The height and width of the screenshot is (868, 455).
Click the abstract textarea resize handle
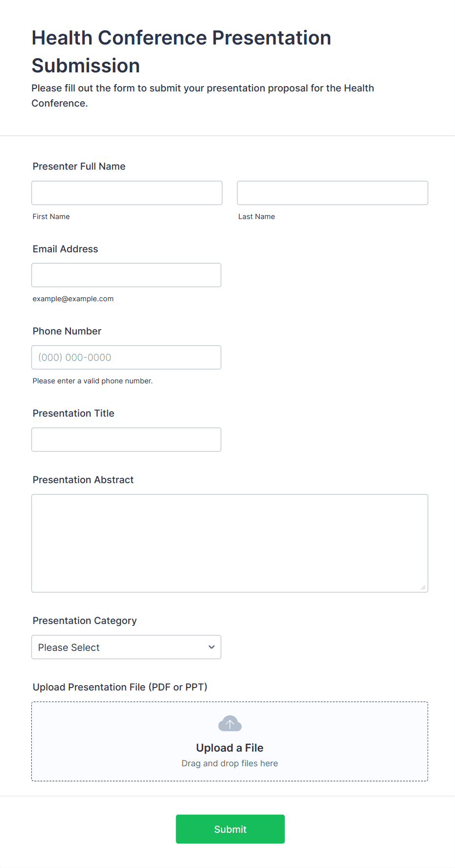point(423,587)
